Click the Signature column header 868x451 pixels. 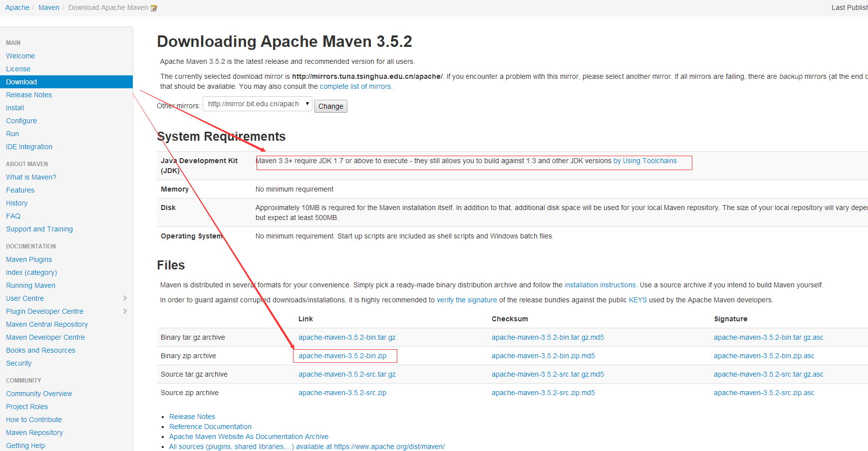point(731,319)
